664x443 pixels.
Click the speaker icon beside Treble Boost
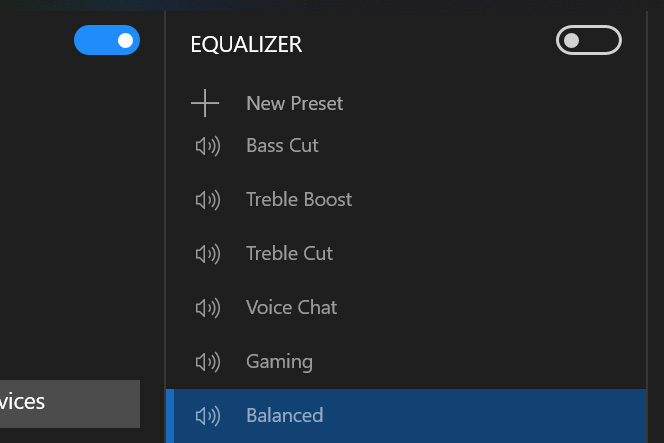(208, 200)
